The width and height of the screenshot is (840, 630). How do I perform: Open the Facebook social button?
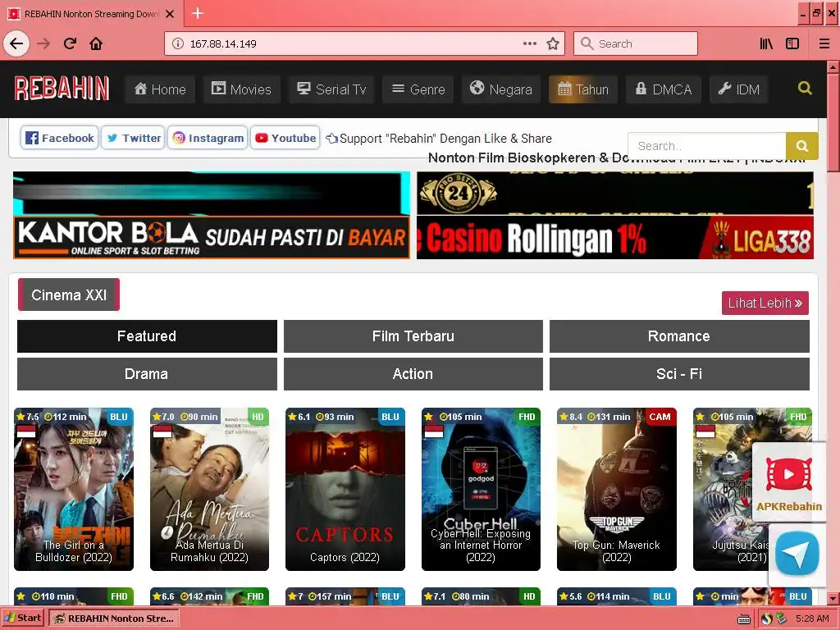coord(59,138)
